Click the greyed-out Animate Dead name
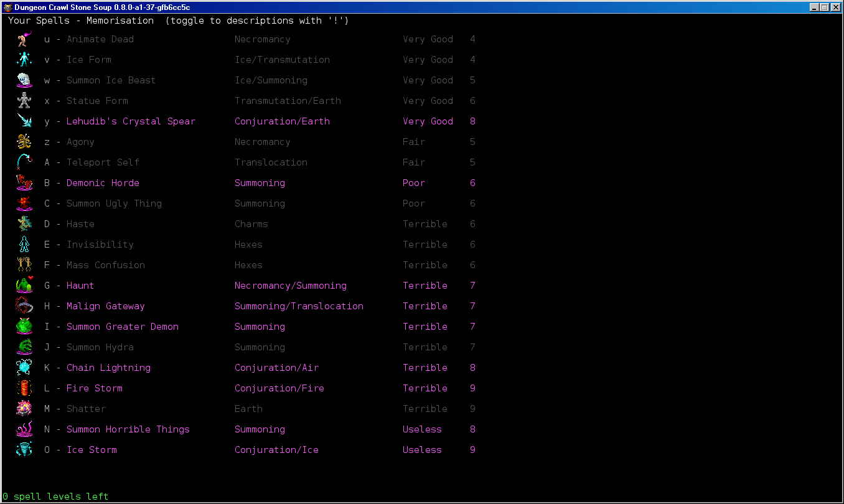The height and width of the screenshot is (504, 844). point(100,39)
